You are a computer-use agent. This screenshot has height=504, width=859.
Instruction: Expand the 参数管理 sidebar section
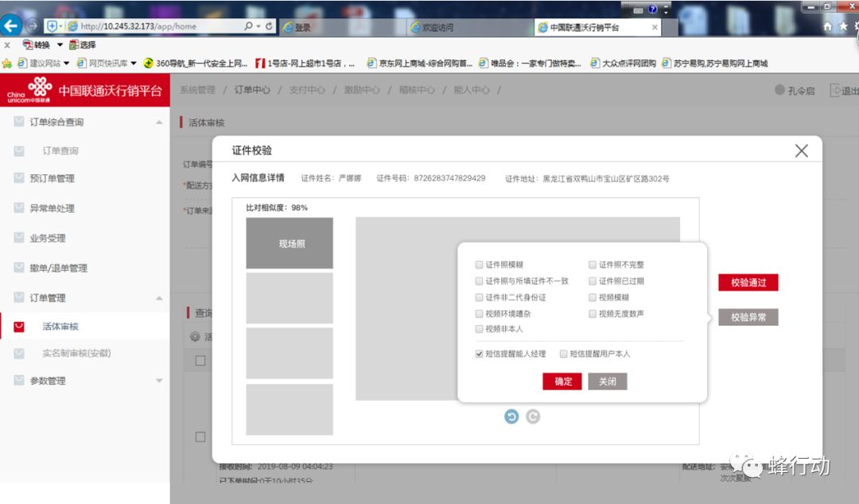tap(157, 381)
